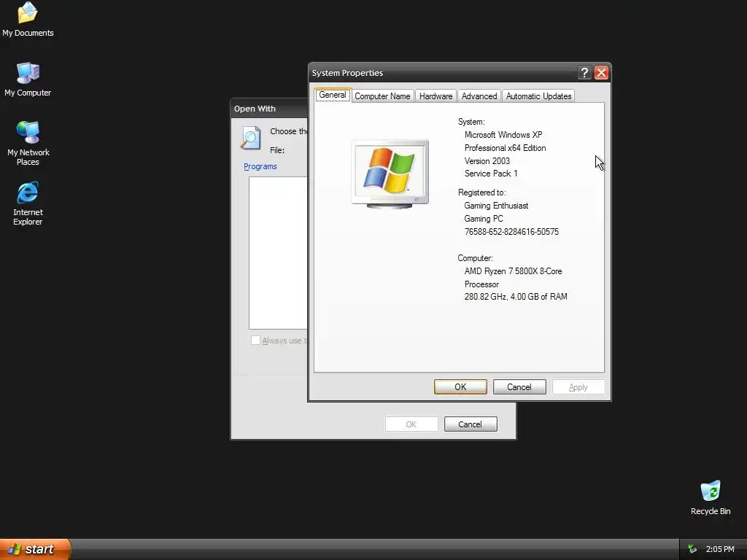Click the System Properties help question-mark button
The width and height of the screenshot is (747, 560).
[584, 72]
